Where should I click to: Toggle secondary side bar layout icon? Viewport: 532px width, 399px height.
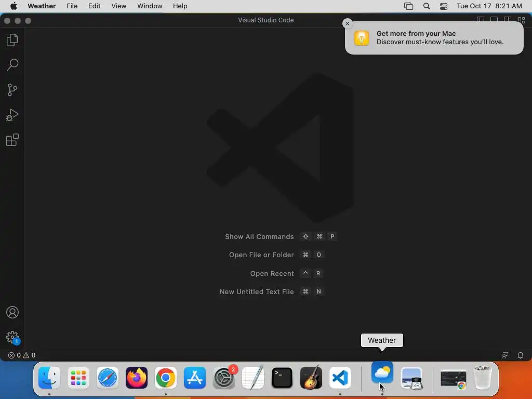pyautogui.click(x=508, y=20)
